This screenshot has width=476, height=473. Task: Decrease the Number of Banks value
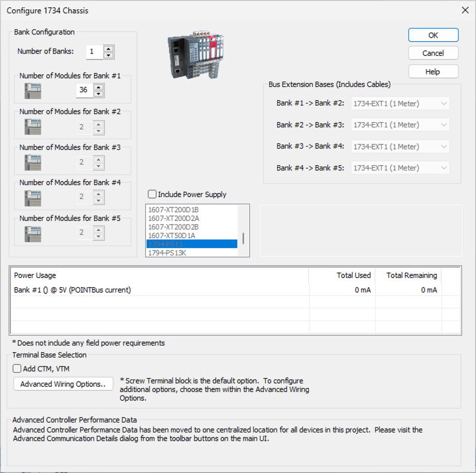[109, 55]
